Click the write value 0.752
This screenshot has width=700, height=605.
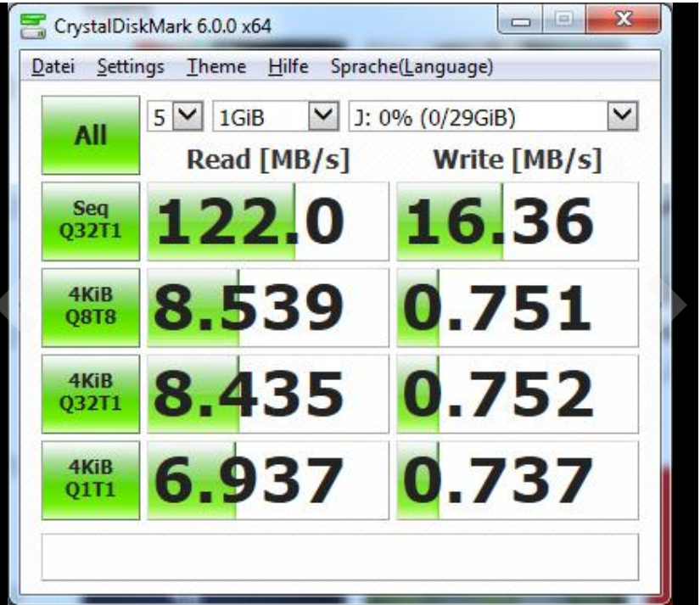518,394
